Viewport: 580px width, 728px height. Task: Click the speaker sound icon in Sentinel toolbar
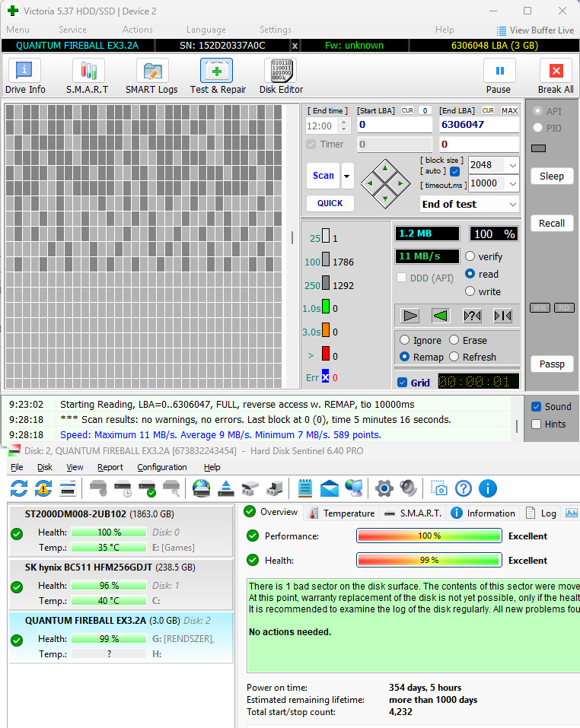coord(408,488)
